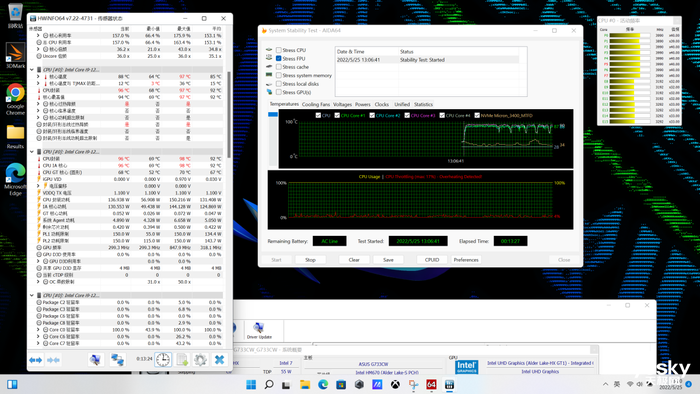Image resolution: width=700 pixels, height=394 pixels.
Task: Open File Explorer from taskbar
Action: [x=305, y=385]
